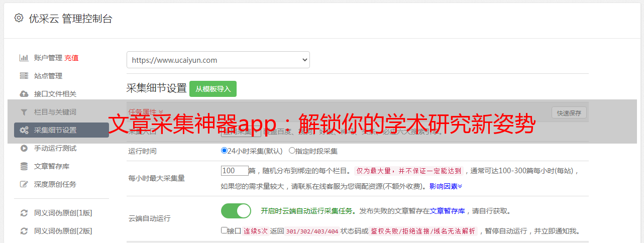Click the 仅为最大量，并不保证一定能达到 note

[x=409, y=171]
